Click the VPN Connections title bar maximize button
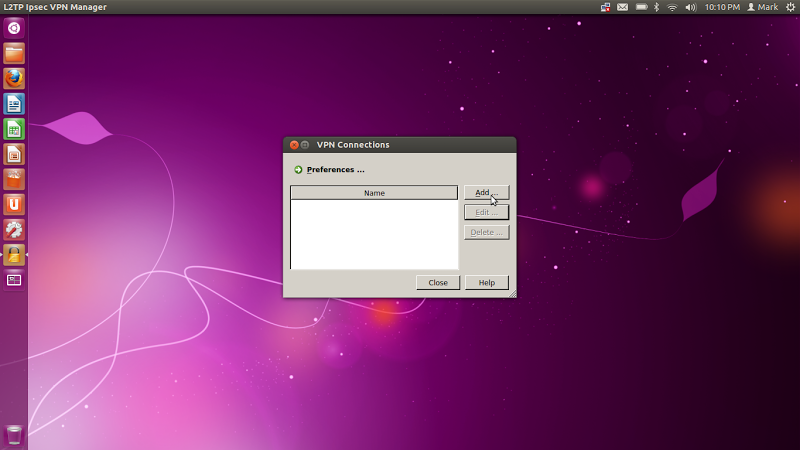This screenshot has height=450, width=800. [305, 145]
